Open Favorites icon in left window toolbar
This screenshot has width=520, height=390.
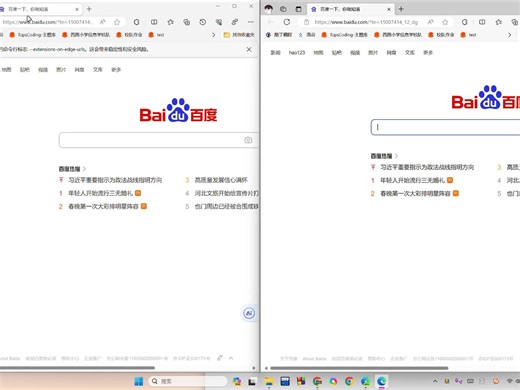171,22
